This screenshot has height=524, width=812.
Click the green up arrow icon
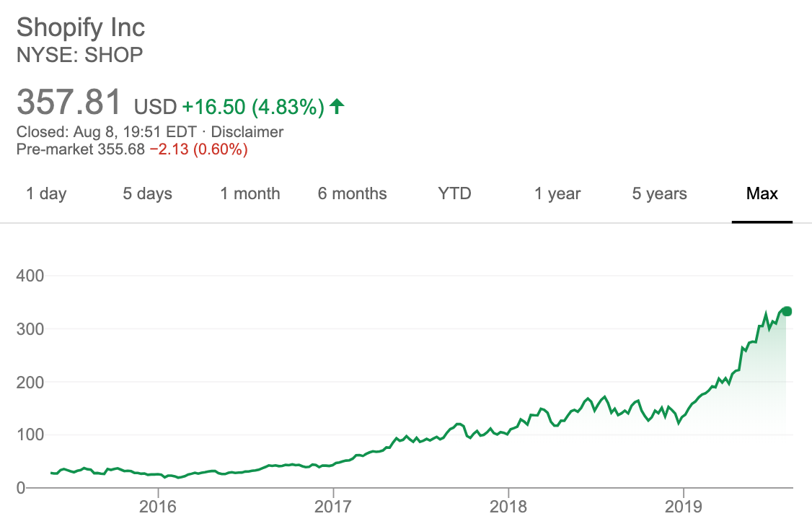click(x=337, y=106)
